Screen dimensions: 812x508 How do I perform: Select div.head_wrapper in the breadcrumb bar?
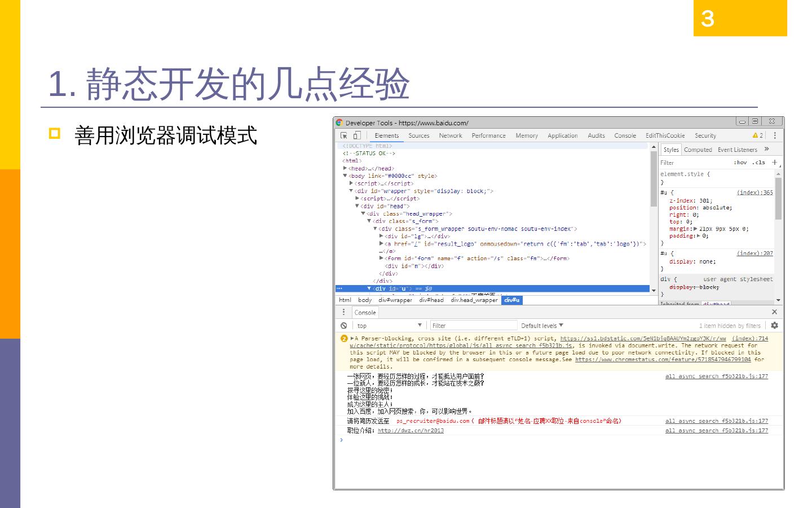[474, 300]
